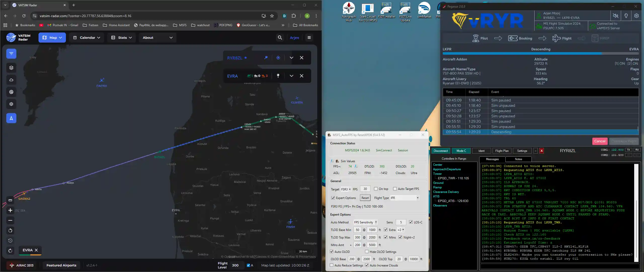Viewport: 644px width, 272px height.
Task: Click the radar target circle icon in sidebar
Action: pyautogui.click(x=11, y=92)
